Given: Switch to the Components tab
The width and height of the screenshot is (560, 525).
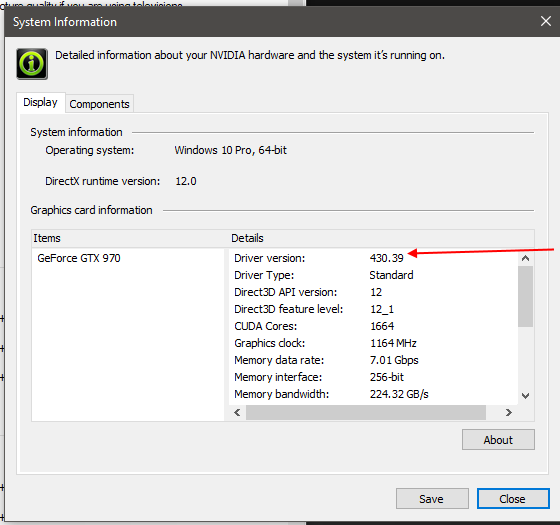Looking at the screenshot, I should tap(99, 104).
